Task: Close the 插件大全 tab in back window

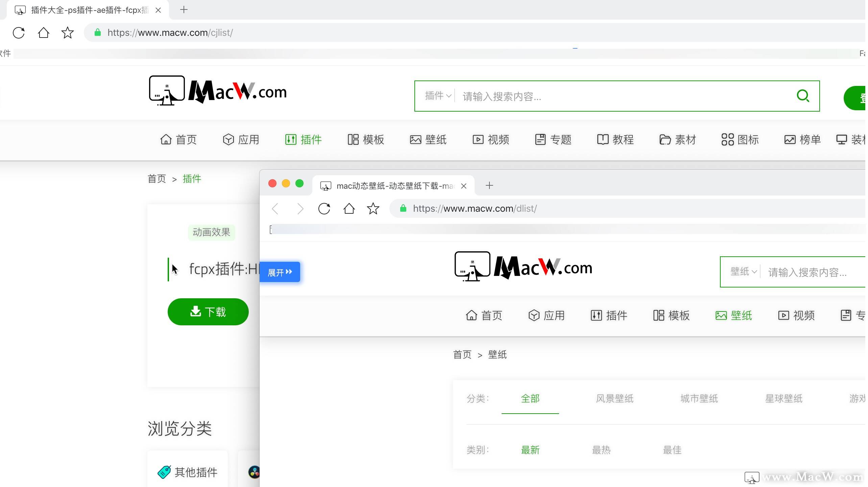Action: pyautogui.click(x=158, y=10)
